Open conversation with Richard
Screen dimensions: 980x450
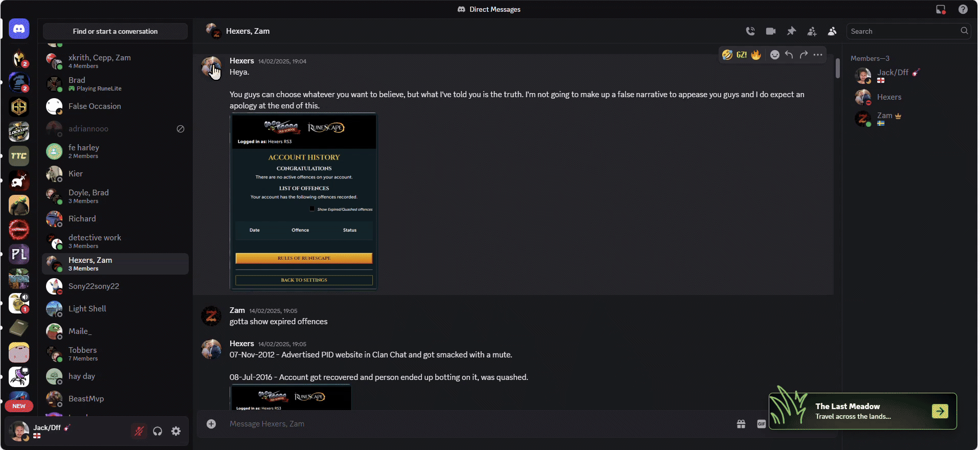point(115,219)
